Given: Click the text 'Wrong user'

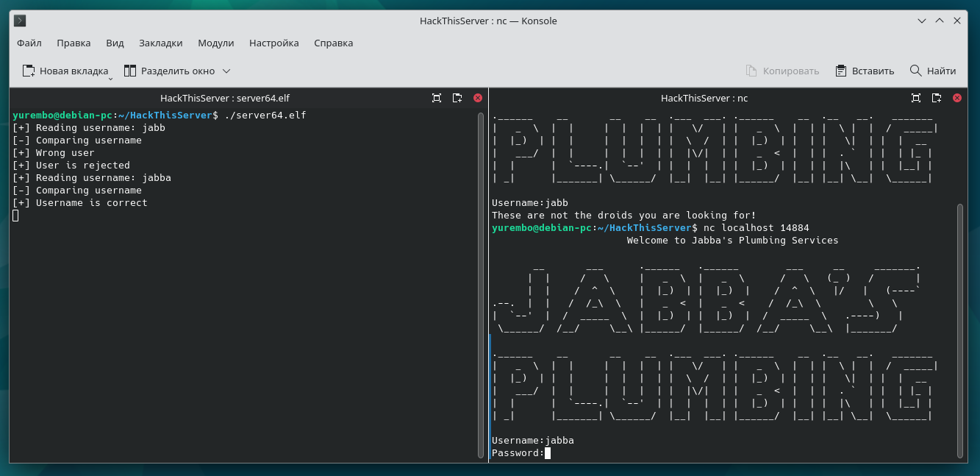Looking at the screenshot, I should [65, 153].
